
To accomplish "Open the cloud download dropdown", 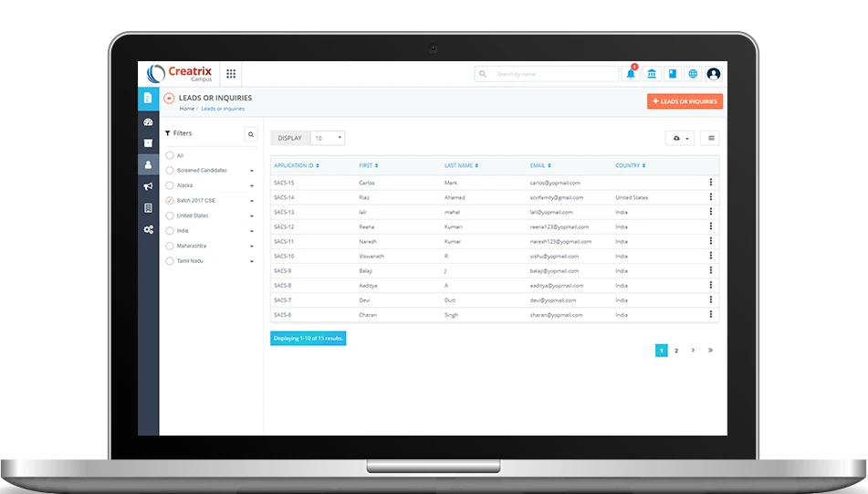I will click(x=681, y=138).
